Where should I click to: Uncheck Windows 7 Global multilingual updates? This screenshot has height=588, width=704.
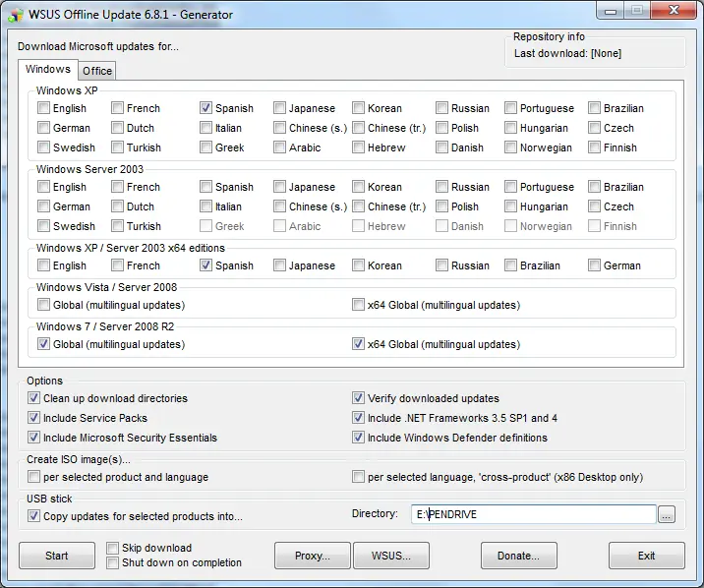(43, 344)
